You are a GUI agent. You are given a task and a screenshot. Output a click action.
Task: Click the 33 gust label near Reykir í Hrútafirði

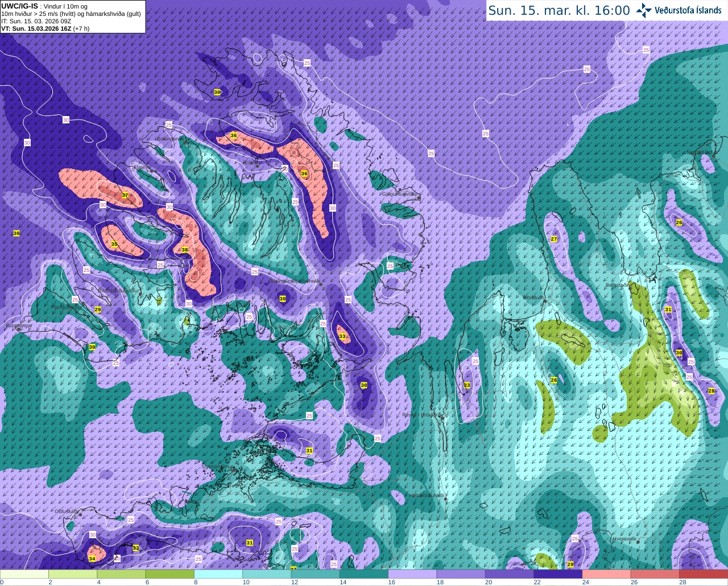click(467, 385)
